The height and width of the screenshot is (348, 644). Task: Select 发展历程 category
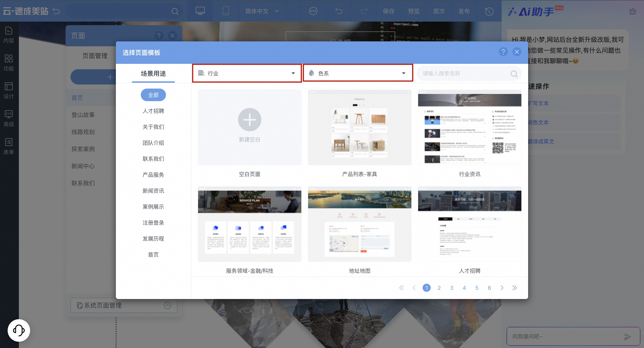153,239
